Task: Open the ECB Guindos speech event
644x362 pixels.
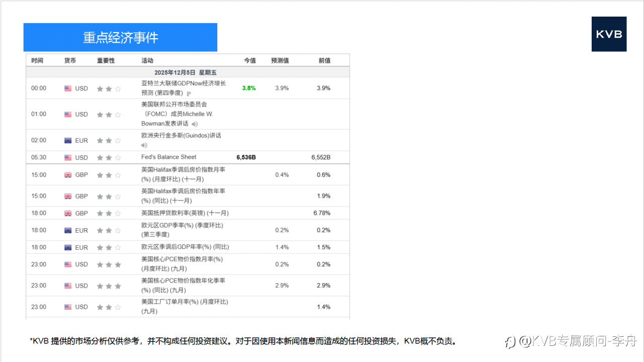Action: tap(181, 135)
